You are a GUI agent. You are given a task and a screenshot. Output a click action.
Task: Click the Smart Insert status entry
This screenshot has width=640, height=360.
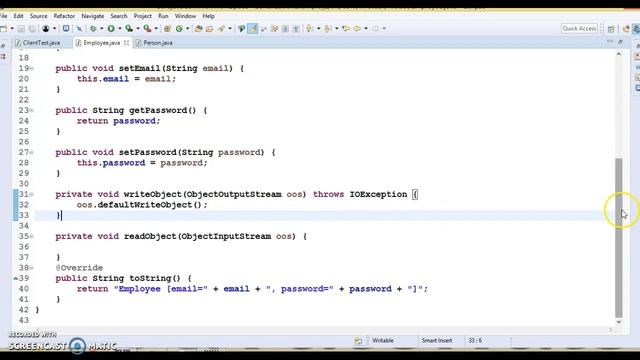coord(437,340)
